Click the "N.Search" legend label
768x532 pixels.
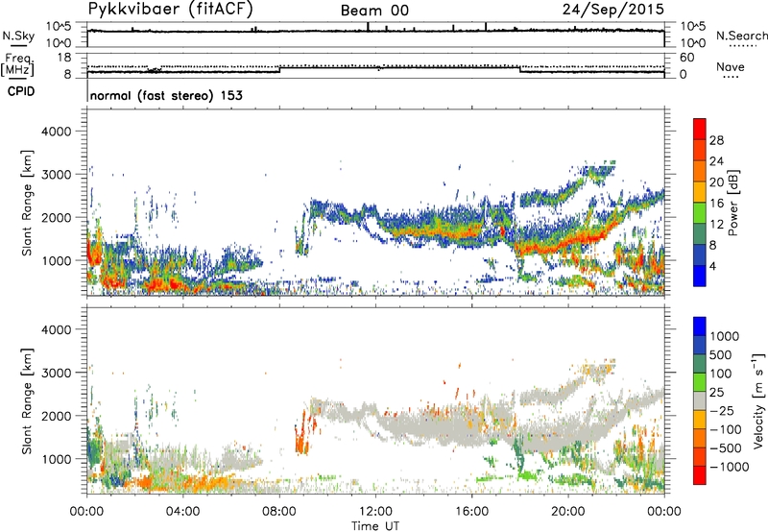coord(741,36)
